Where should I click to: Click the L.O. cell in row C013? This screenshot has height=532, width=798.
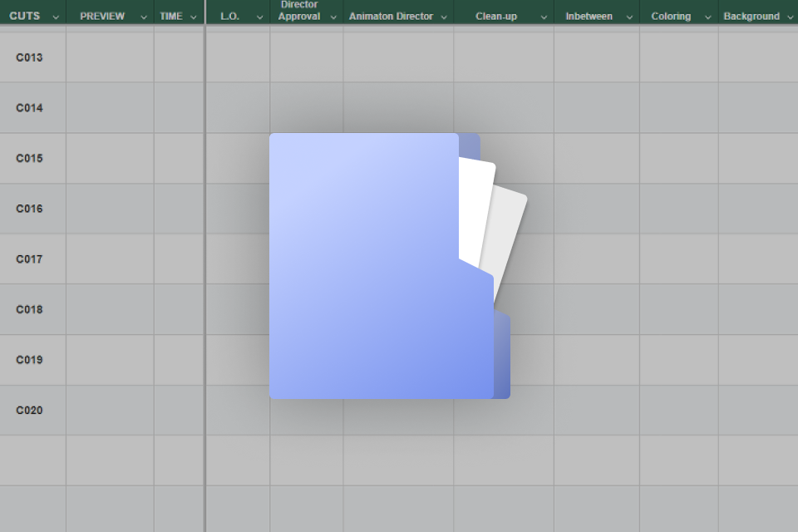(x=239, y=57)
